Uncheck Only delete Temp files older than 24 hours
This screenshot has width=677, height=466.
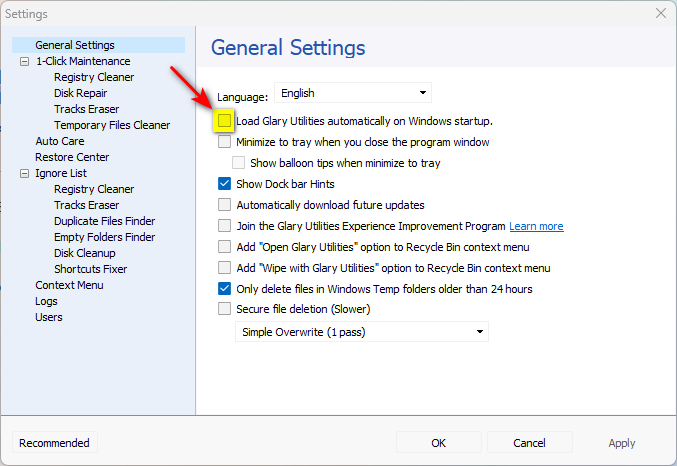point(225,288)
